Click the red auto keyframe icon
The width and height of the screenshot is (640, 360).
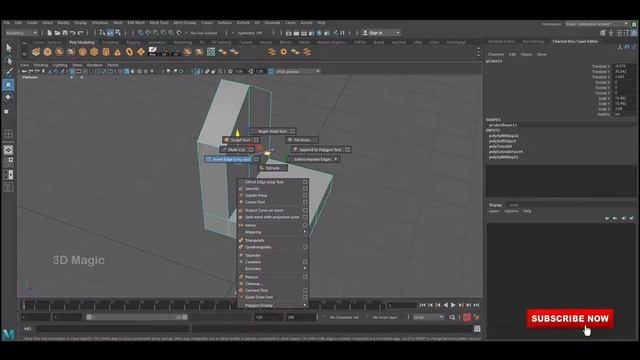pyautogui.click(x=467, y=317)
